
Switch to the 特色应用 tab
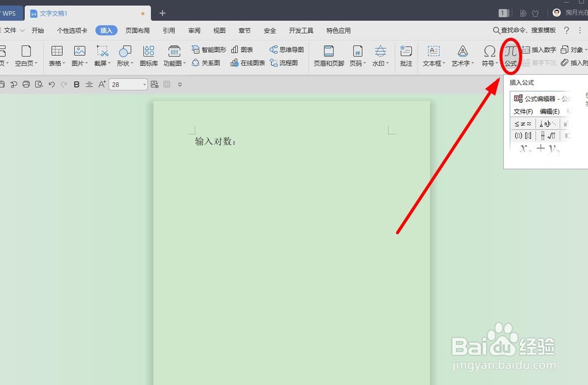(x=338, y=31)
